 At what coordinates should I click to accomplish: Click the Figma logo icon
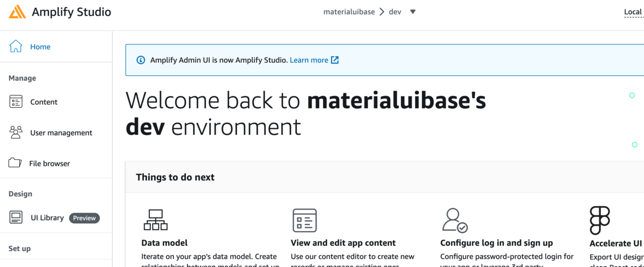pos(599,220)
